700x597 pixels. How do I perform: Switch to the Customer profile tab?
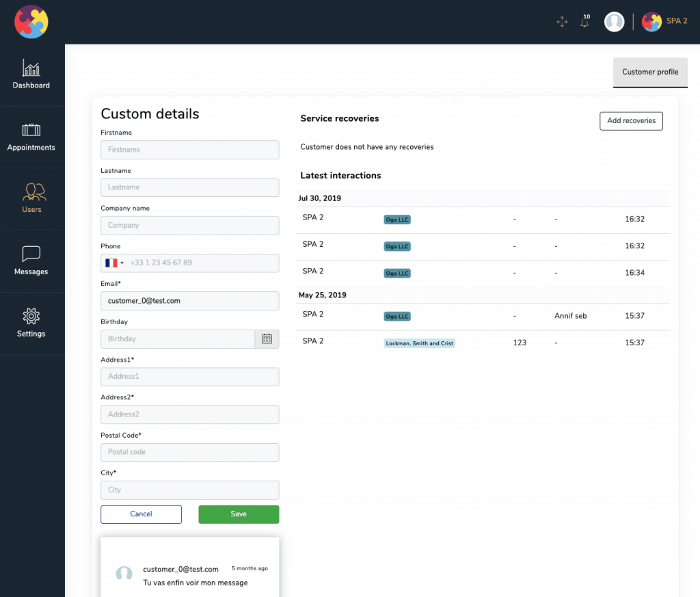click(x=650, y=72)
